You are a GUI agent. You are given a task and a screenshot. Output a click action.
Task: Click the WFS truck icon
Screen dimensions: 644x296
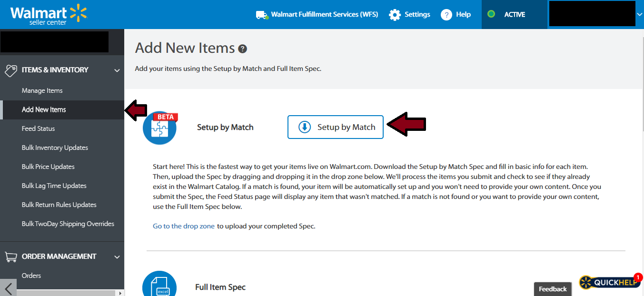point(262,15)
